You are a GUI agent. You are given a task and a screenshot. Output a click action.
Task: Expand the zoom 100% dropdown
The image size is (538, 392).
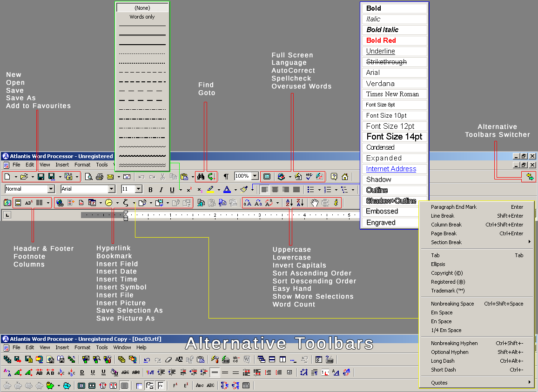255,176
